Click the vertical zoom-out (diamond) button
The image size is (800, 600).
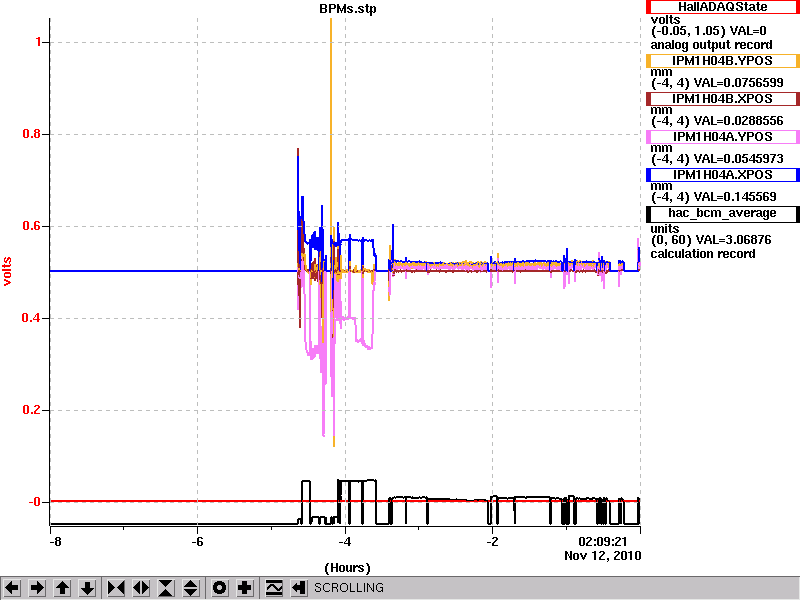[191, 588]
